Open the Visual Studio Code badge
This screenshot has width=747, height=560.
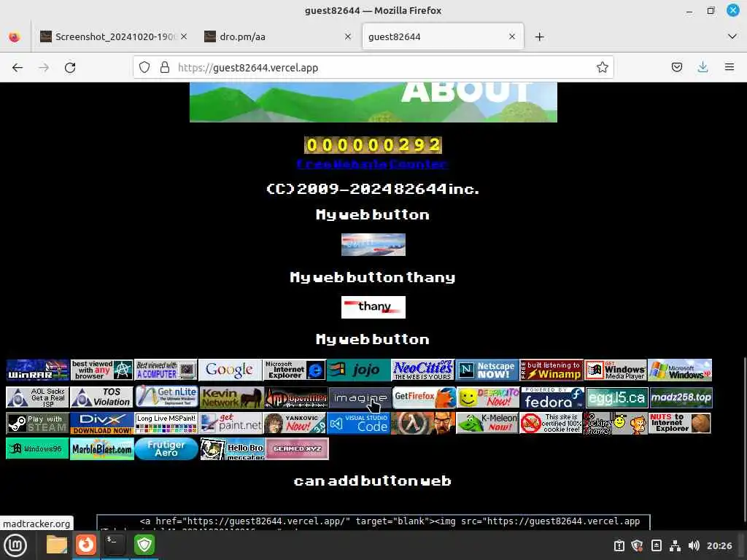[x=359, y=424]
